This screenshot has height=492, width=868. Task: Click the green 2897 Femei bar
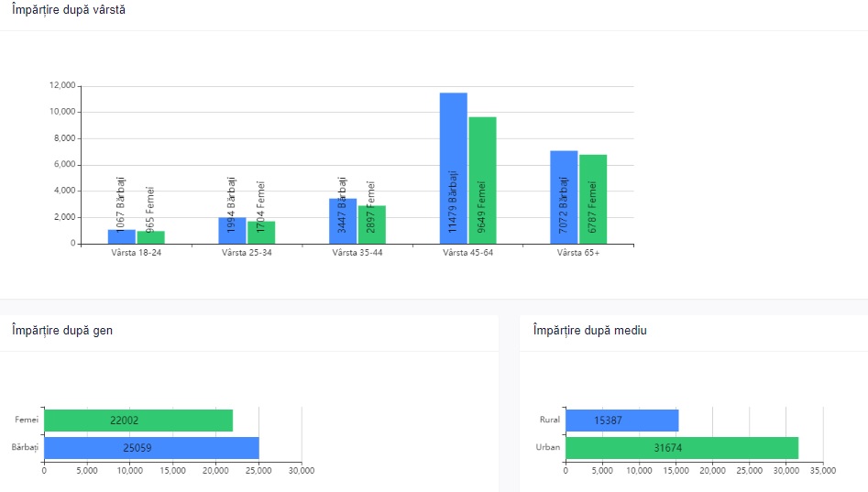tap(372, 224)
